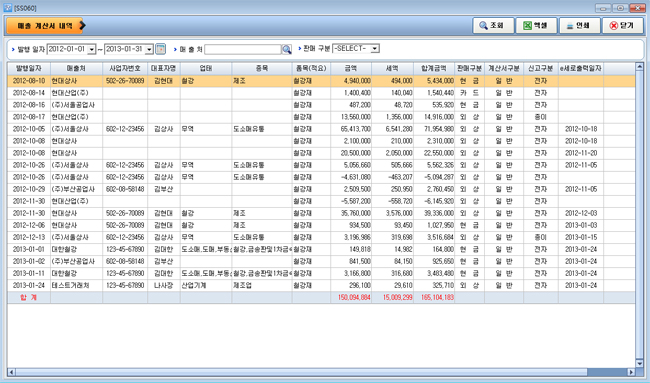This screenshot has height=383, width=650.
Task: Click e세로 output date 2013-01-15
Action: (x=581, y=237)
